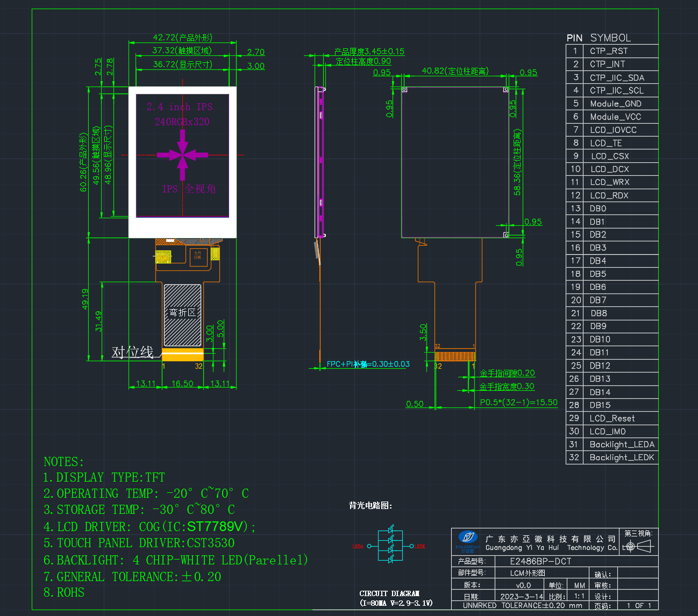This screenshot has height=616, width=698.
Task: Select the 36.72 display size dimension
Action: [x=182, y=64]
